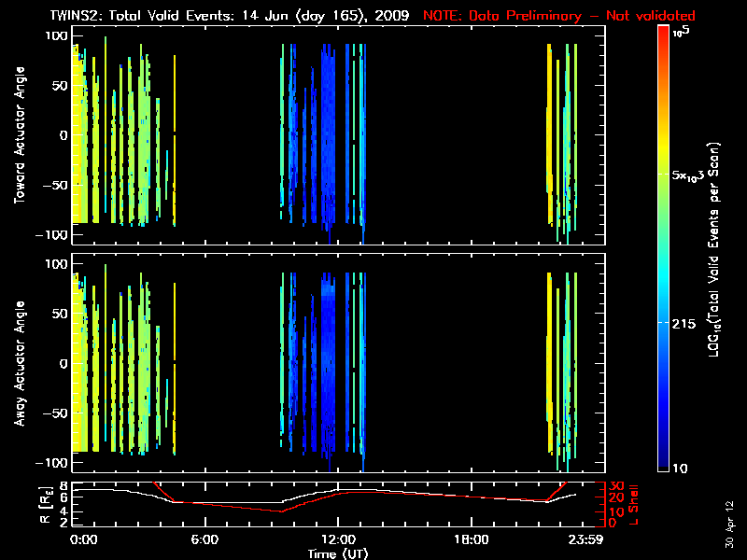Select the 'Toward Actuator Angle' axis label
The width and height of the screenshot is (747, 560).
point(21,133)
